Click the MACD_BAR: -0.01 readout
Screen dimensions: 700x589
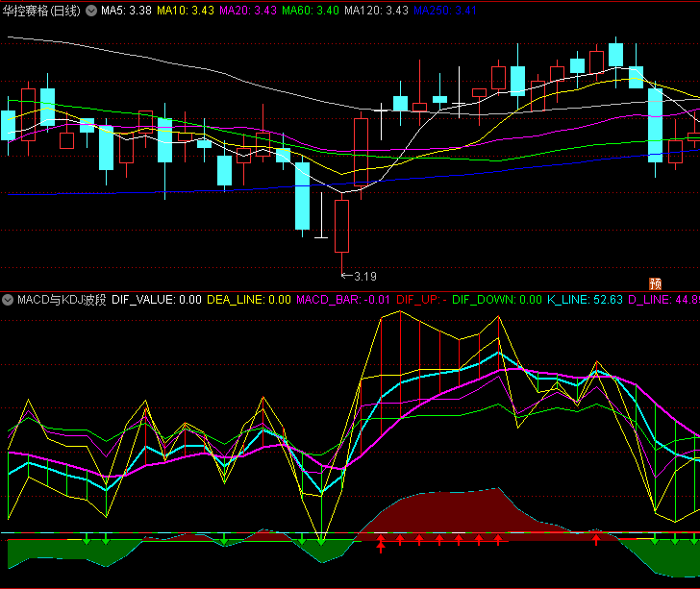[343, 300]
